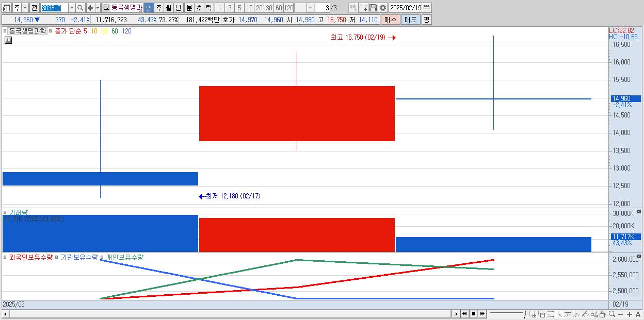644x320 pixels.
Task: Click the 개인보유수량 legend label
Action: (x=124, y=257)
